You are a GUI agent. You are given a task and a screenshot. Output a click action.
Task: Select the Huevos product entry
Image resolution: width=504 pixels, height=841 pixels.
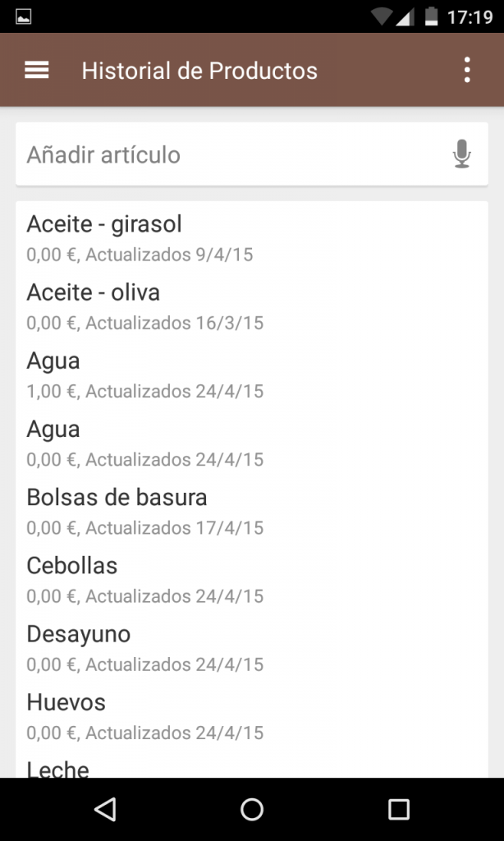pos(252,716)
